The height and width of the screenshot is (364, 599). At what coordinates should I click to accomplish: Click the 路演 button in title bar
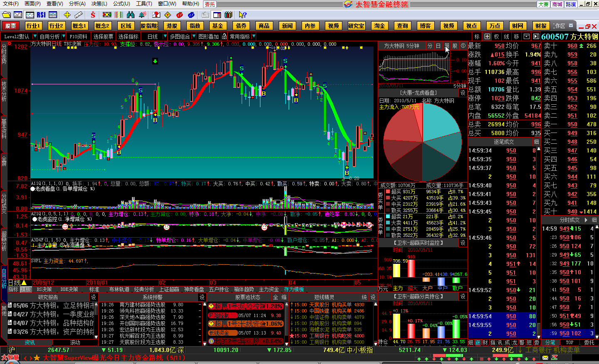(571, 4)
